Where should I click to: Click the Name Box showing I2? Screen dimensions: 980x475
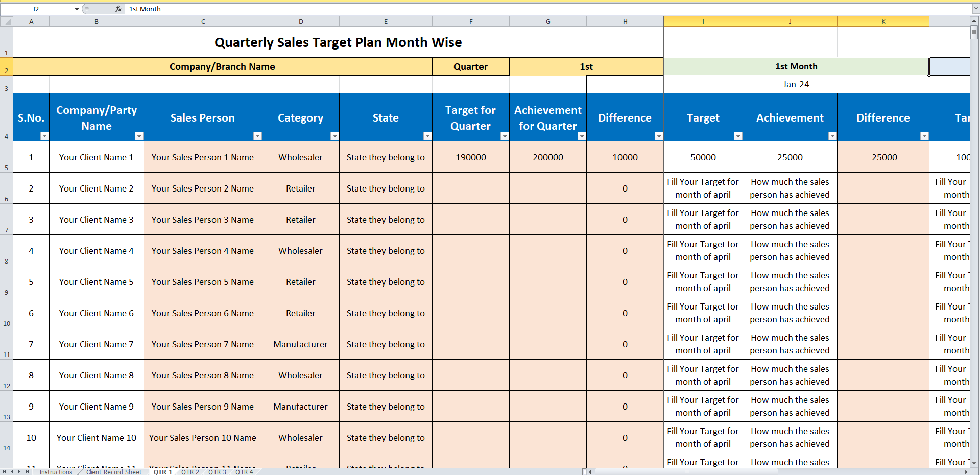(36, 9)
